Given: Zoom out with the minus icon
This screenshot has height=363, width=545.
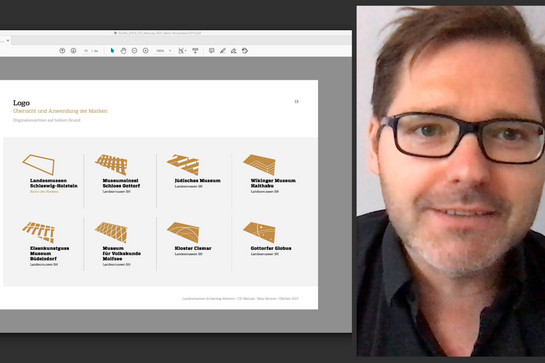Looking at the screenshot, I should (x=135, y=51).
